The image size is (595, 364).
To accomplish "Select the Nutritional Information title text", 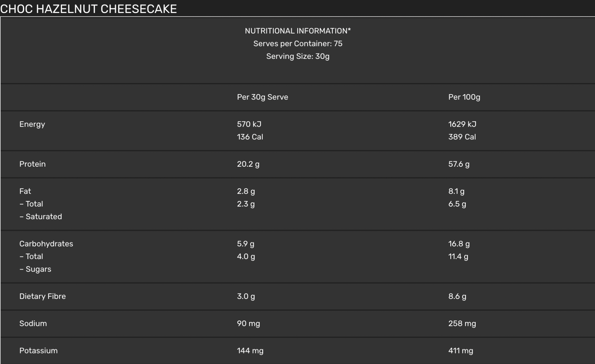I will (x=298, y=31).
